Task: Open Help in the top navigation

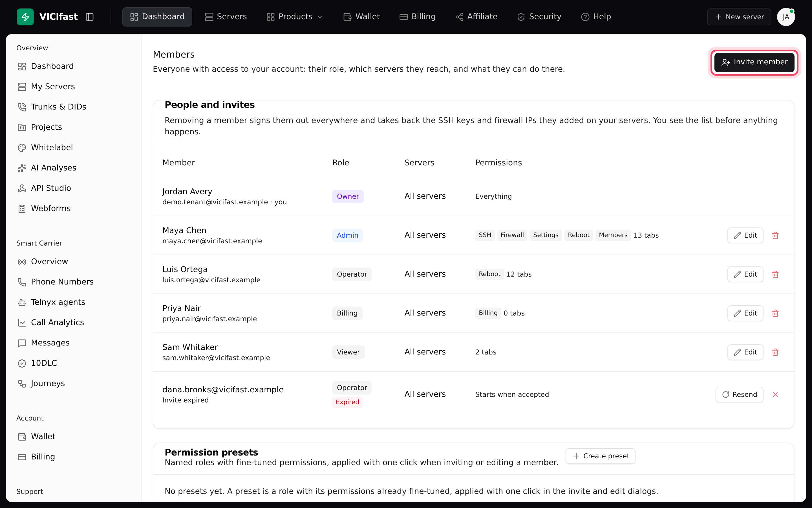Action: 595,17
